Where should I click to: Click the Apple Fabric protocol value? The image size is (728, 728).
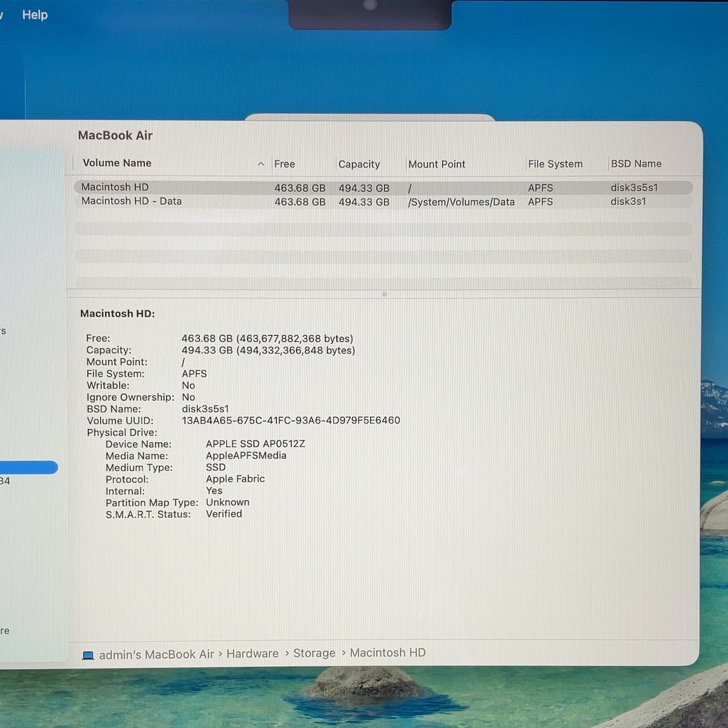pyautogui.click(x=235, y=479)
